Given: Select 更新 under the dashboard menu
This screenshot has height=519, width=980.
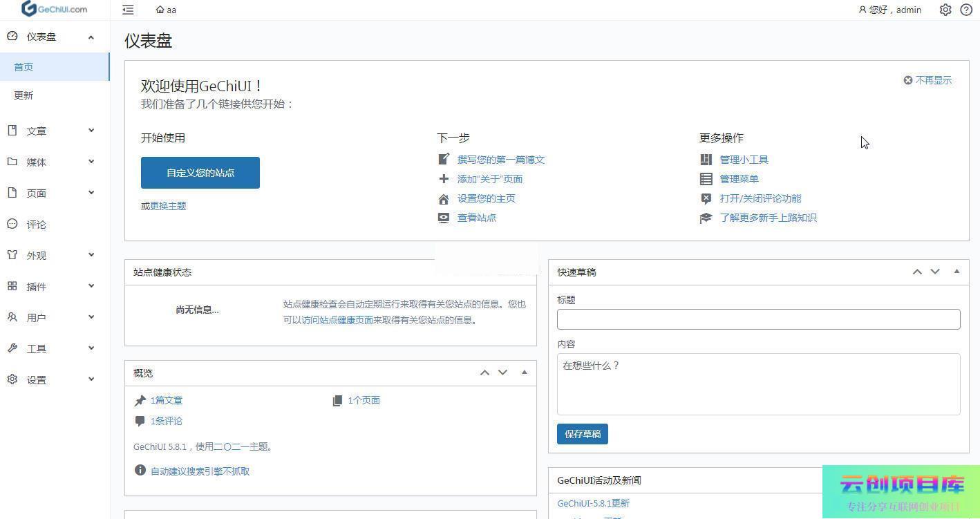Looking at the screenshot, I should (23, 95).
